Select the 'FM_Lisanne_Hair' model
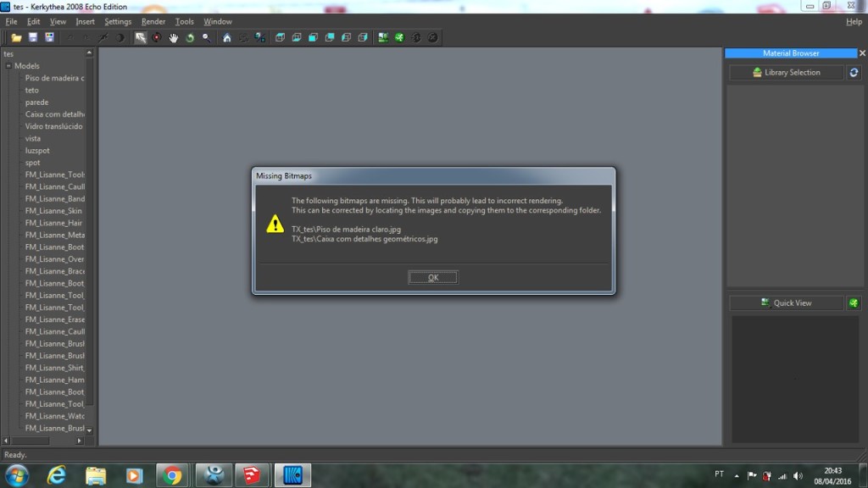 click(x=53, y=223)
